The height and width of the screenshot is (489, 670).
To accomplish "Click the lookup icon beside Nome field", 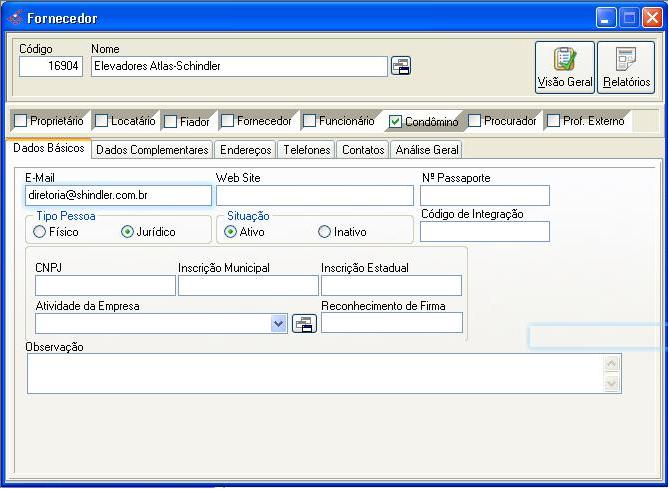I will tap(401, 66).
